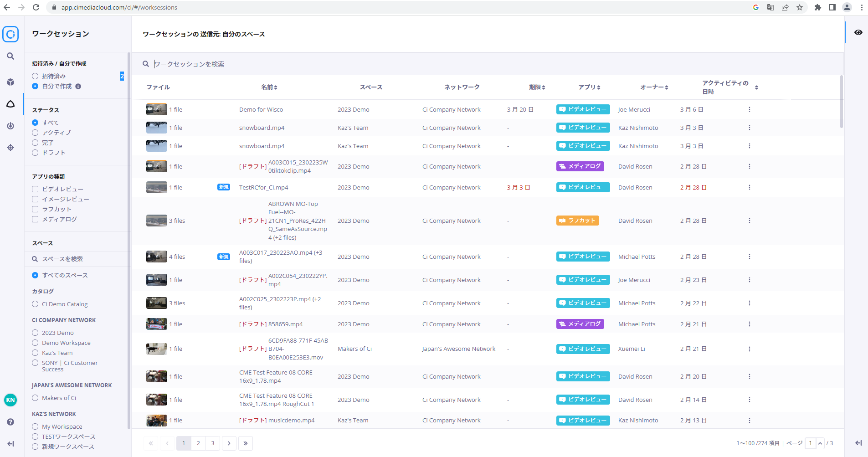Open the target icon in left sidebar

[x=10, y=148]
